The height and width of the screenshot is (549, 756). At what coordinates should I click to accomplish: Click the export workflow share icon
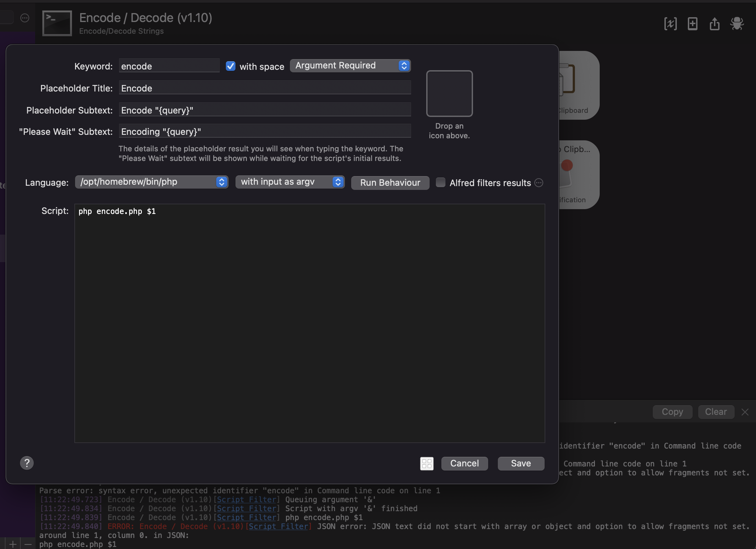[715, 24]
